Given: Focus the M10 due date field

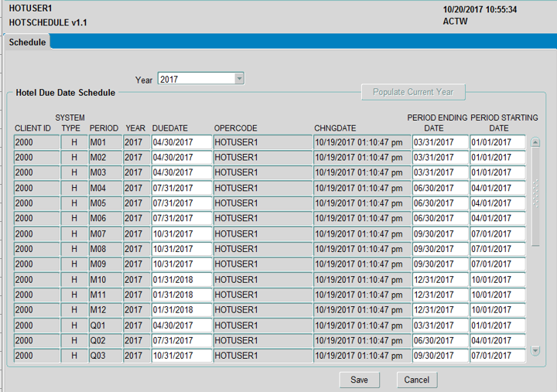Looking at the screenshot, I should tap(181, 280).
